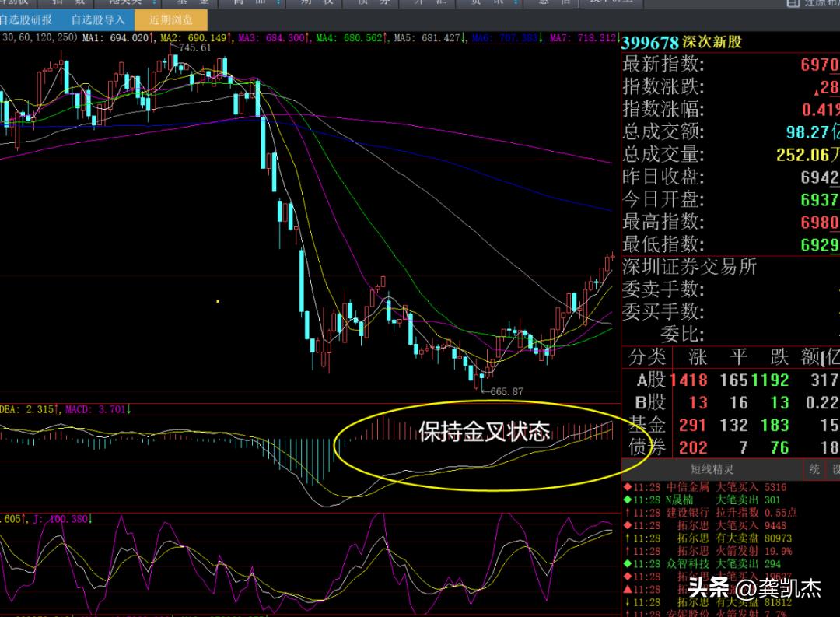This screenshot has width=840, height=617.
Task: Click the up-arrow icon beside 拓尔思 sell alert
Action: [627, 538]
